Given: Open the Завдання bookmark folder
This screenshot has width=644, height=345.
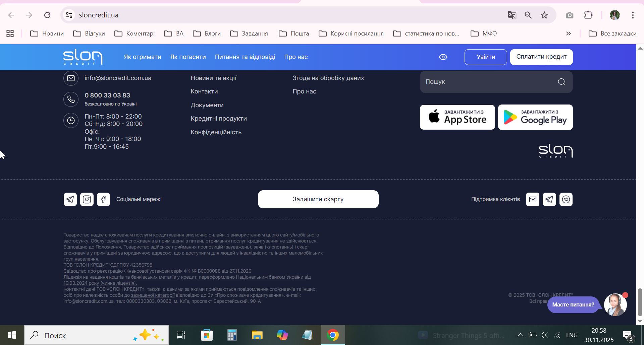Looking at the screenshot, I should point(249,33).
